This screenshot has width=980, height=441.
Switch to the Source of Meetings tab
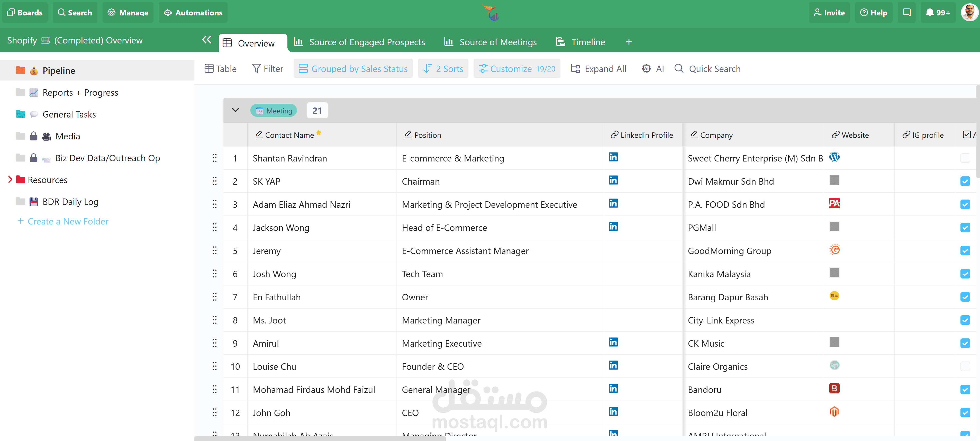click(x=490, y=42)
